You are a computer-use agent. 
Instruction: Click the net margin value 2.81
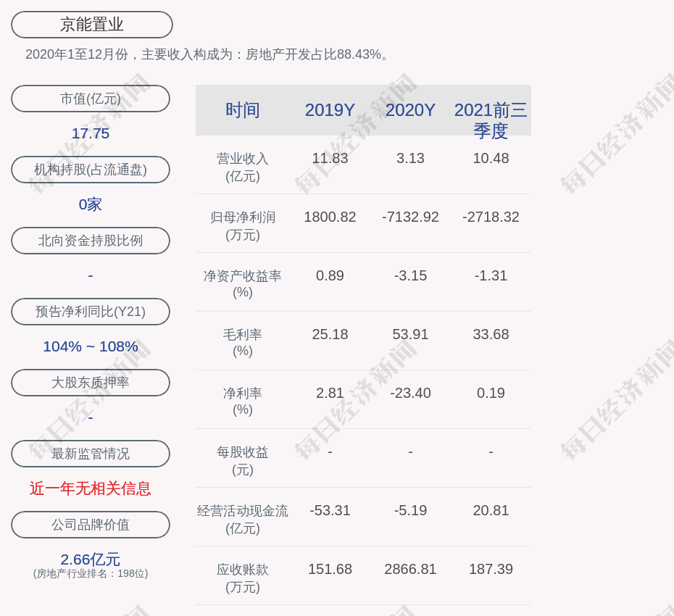330,393
